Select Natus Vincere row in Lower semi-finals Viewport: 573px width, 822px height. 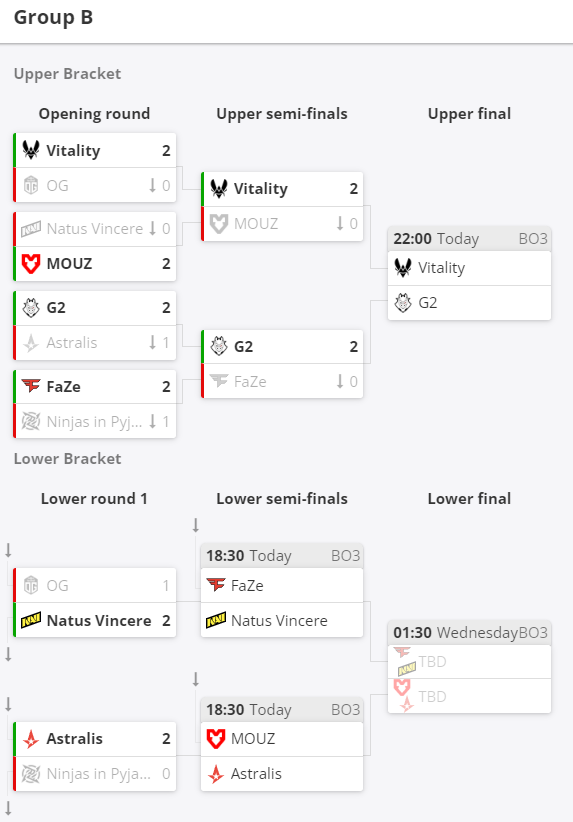click(x=282, y=620)
